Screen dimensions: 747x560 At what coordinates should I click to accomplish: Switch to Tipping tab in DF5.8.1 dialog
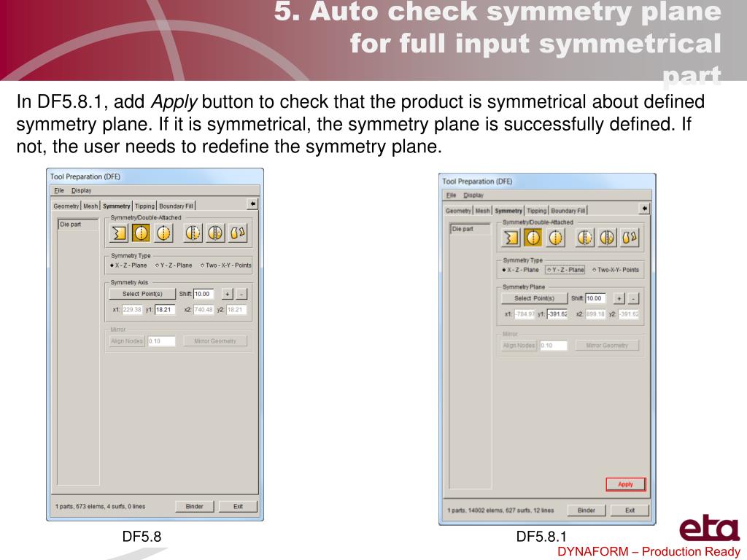pos(536,211)
